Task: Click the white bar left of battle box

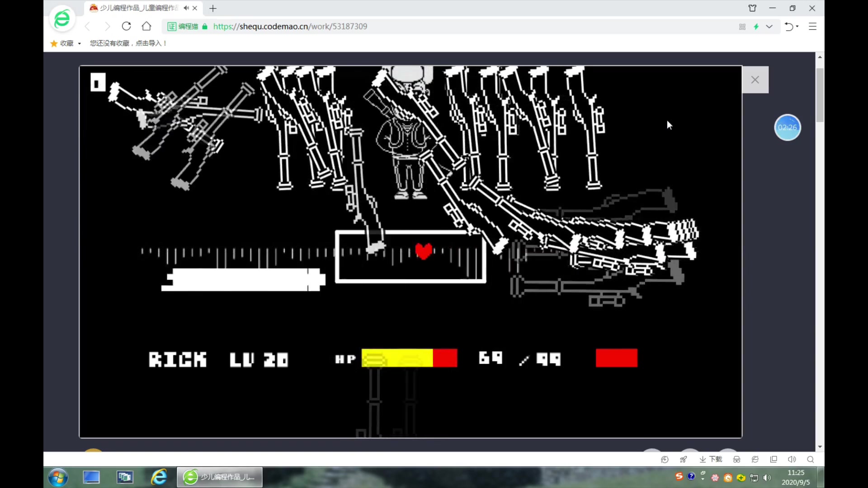Action: (243, 280)
